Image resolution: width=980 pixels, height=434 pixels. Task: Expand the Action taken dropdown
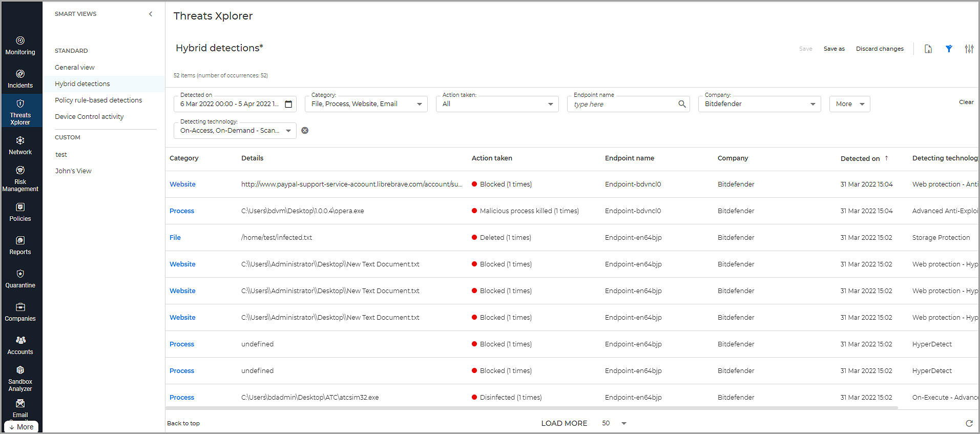550,104
